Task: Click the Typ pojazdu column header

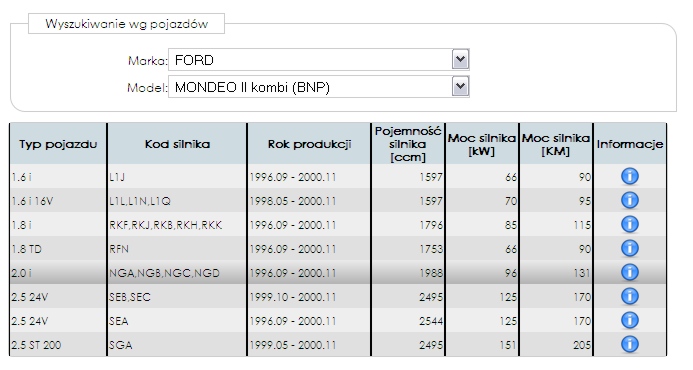Action: pyautogui.click(x=58, y=144)
